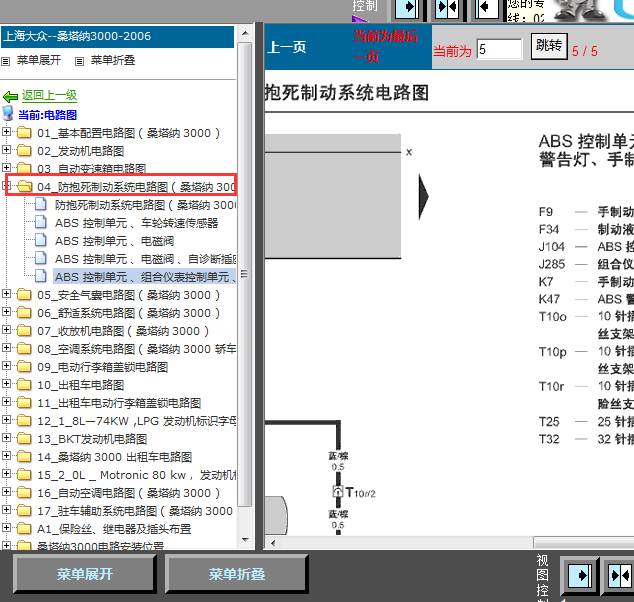Select 07_收放机电路图 ( 桑塔纳 3000 ) item
Screen dimensions: 634x602
pos(123,331)
